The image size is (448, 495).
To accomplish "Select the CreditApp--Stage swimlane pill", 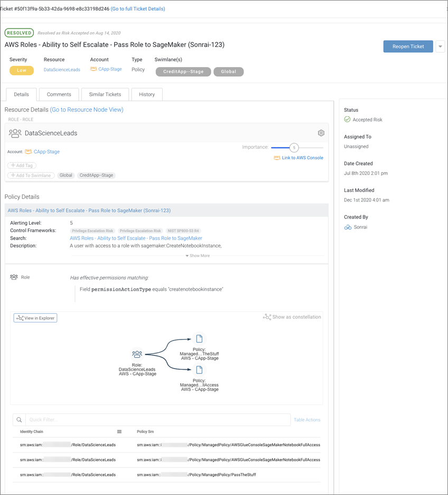I will point(183,72).
